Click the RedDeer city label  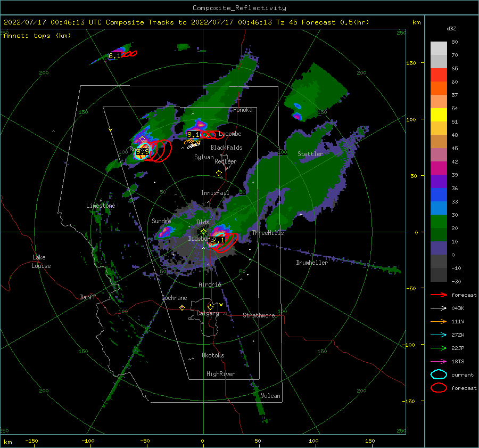(226, 161)
